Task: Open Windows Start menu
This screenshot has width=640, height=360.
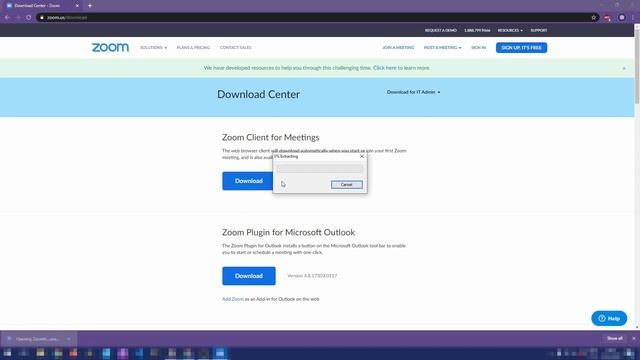Action: 7,353
